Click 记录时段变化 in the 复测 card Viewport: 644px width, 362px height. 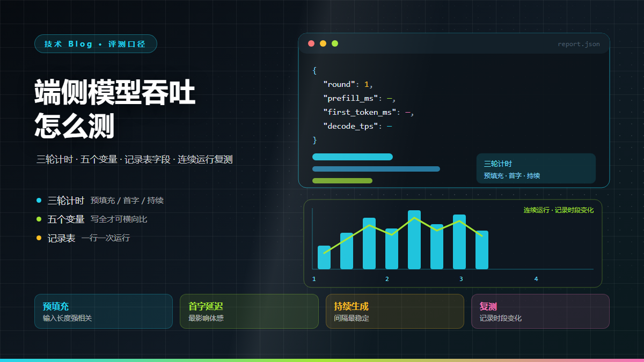[501, 318]
